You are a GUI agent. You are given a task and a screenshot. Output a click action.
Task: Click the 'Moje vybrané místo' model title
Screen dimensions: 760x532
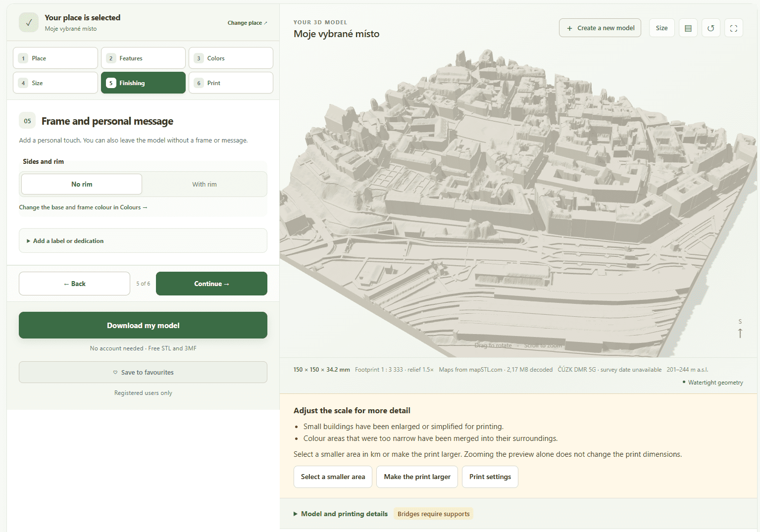coord(337,34)
